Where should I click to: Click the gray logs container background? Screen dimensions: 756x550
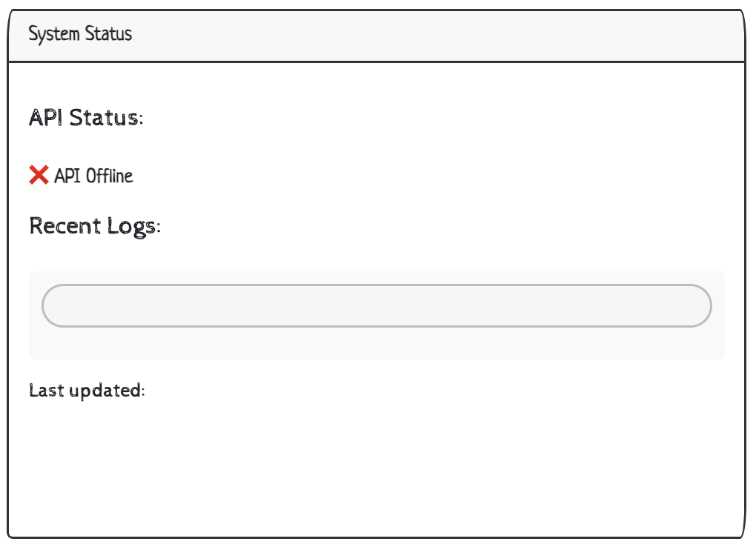click(x=377, y=346)
